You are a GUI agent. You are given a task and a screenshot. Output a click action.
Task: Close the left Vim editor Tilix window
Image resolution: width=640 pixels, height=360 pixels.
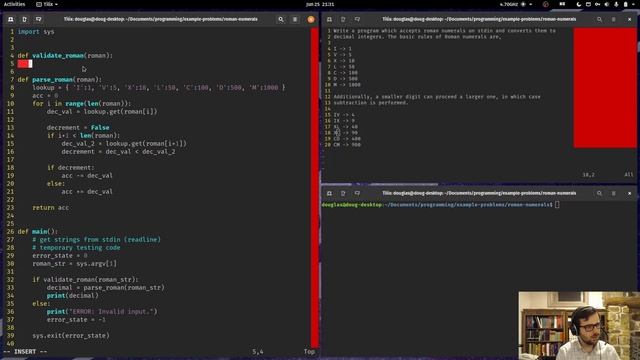pyautogui.click(x=311, y=19)
